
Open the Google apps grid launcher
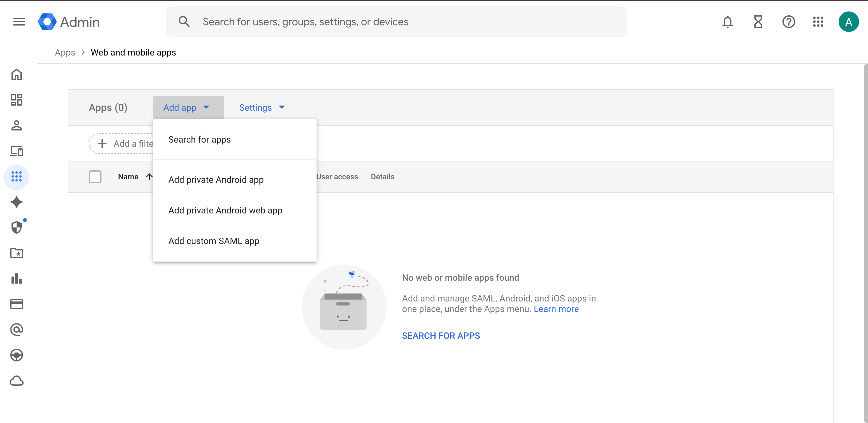point(818,22)
